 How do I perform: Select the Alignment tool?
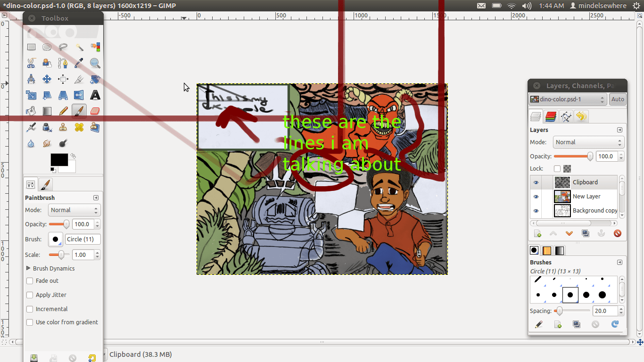tap(63, 79)
